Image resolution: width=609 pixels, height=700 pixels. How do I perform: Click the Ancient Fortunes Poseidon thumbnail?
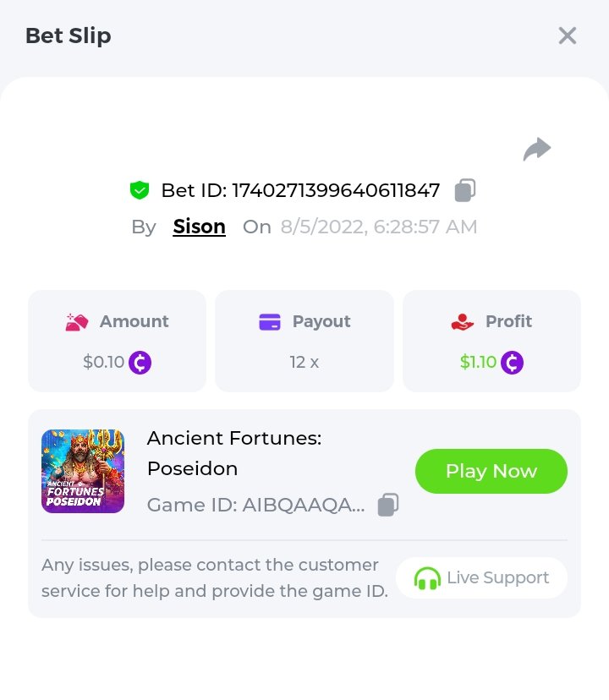pos(83,471)
